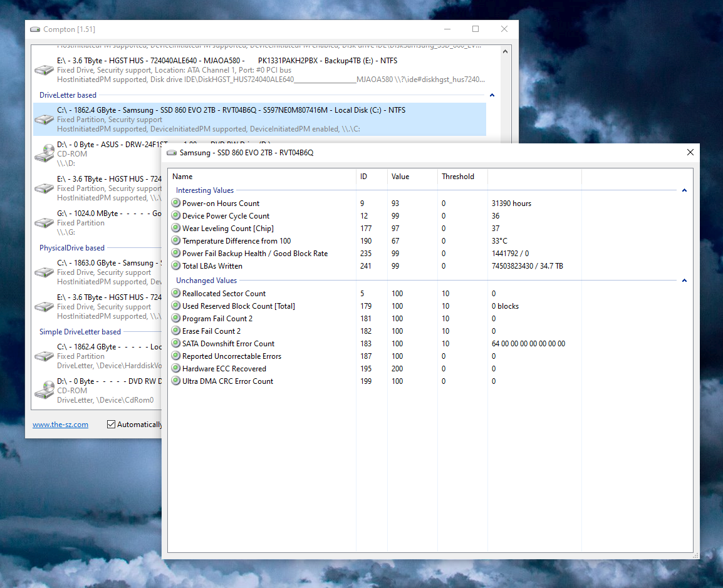Select the C:\ 1862.4 GByte Samsung SSD 860 EVO row
723x588 pixels.
259,120
